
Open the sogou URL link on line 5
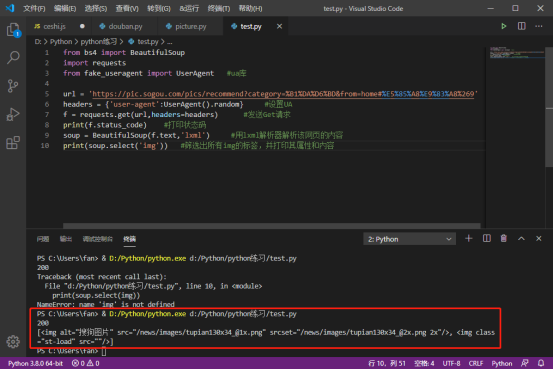[283, 94]
